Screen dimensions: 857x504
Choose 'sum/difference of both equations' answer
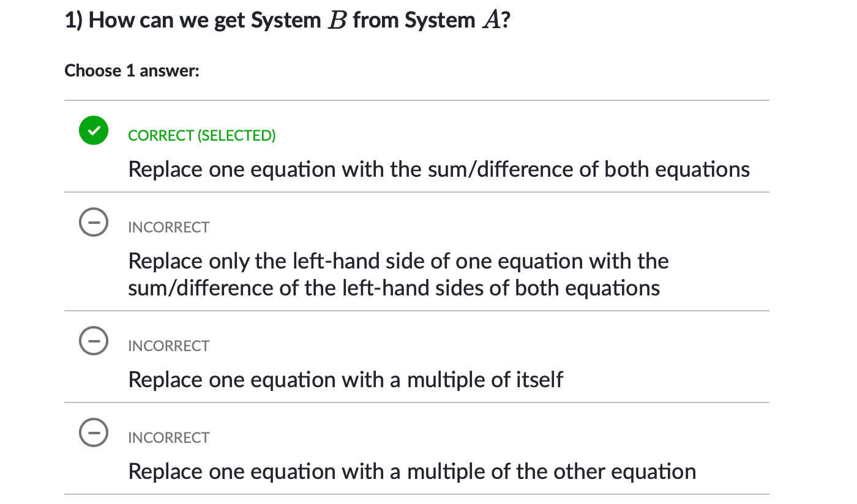tap(438, 169)
